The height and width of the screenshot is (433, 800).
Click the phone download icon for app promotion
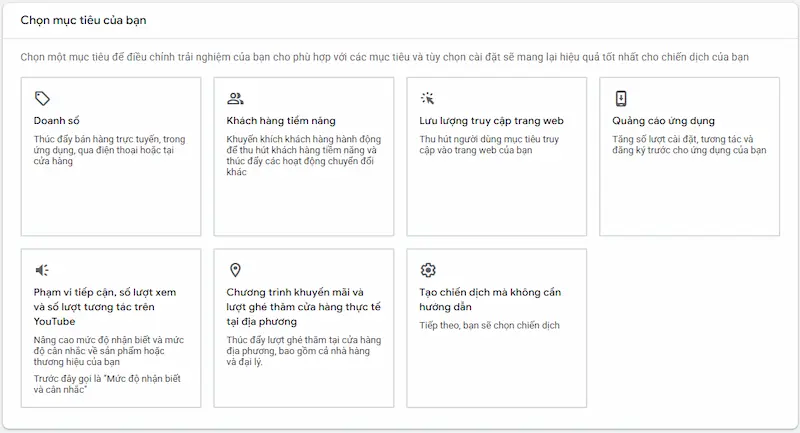[x=621, y=98]
